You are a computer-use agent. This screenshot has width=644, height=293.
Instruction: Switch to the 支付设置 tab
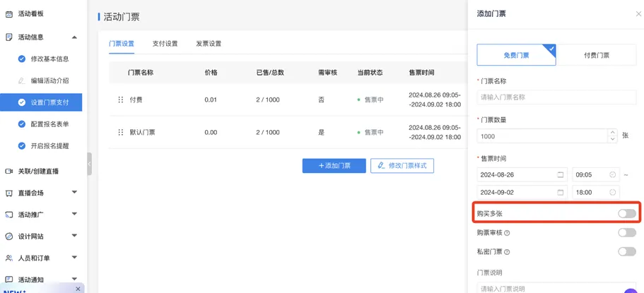click(165, 44)
